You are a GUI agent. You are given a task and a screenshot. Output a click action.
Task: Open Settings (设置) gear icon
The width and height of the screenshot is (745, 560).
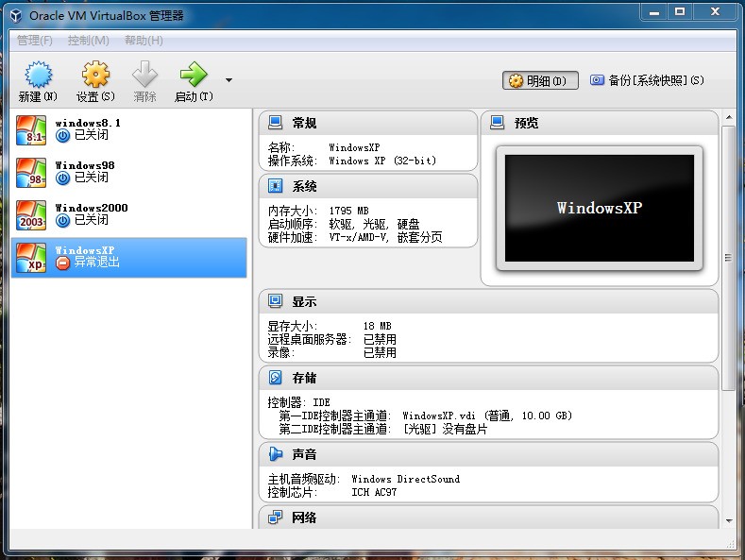[x=95, y=76]
